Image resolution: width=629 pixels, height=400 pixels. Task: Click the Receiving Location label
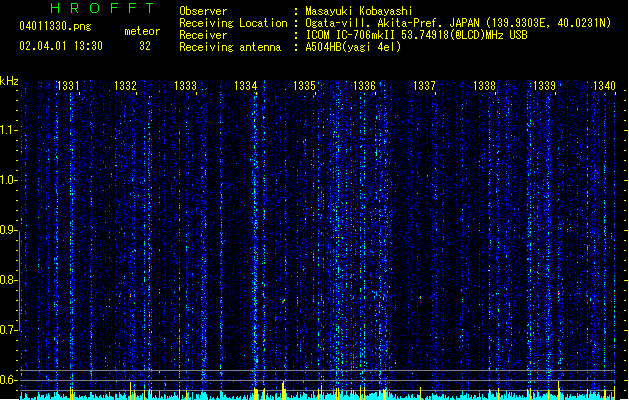(x=233, y=23)
